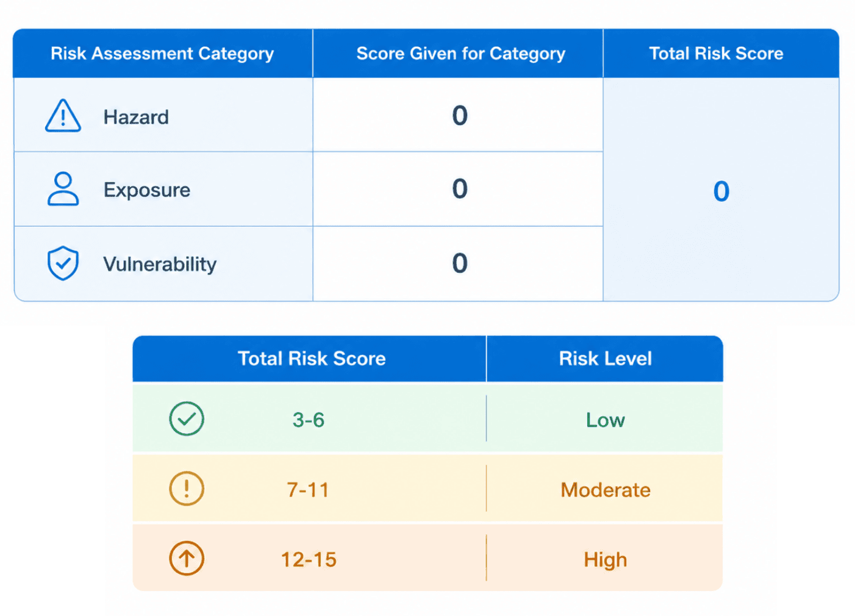
Task: Select the 12-15 score range text
Action: pos(309,559)
